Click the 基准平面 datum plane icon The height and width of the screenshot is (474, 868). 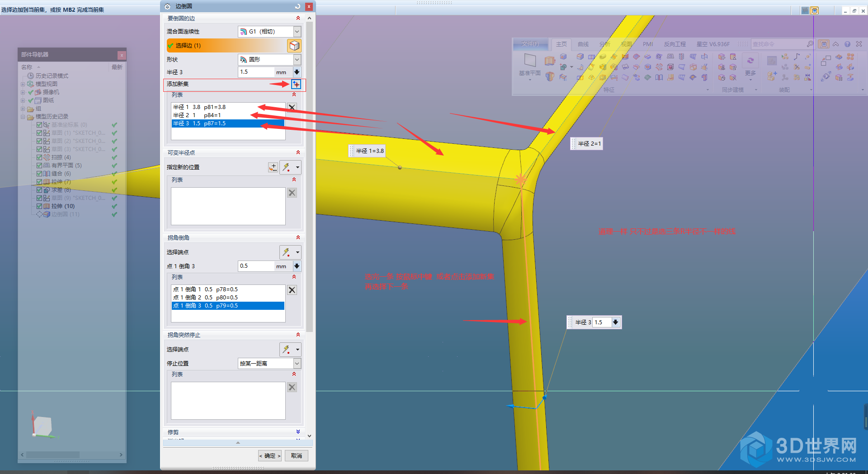(530, 61)
